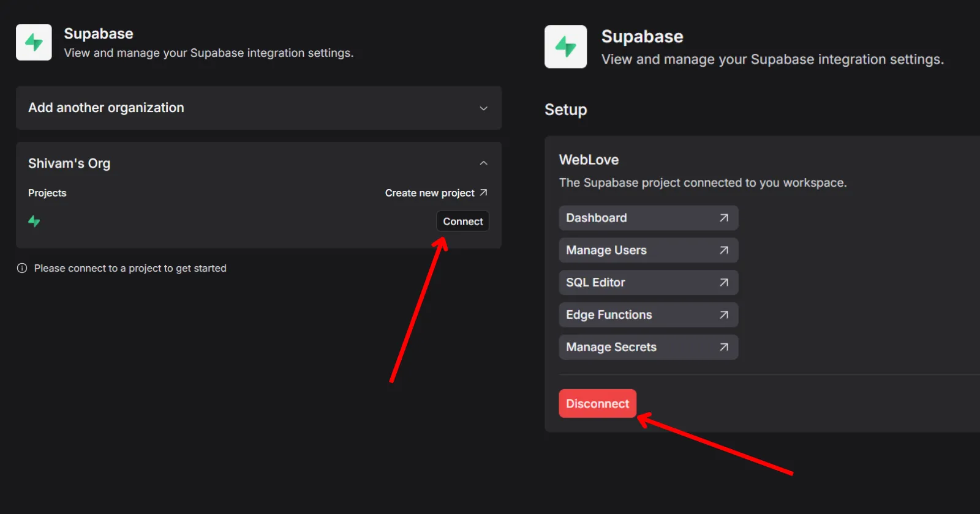This screenshot has height=514, width=980.
Task: Click the external arrow icon on Manage Users
Action: [724, 250]
